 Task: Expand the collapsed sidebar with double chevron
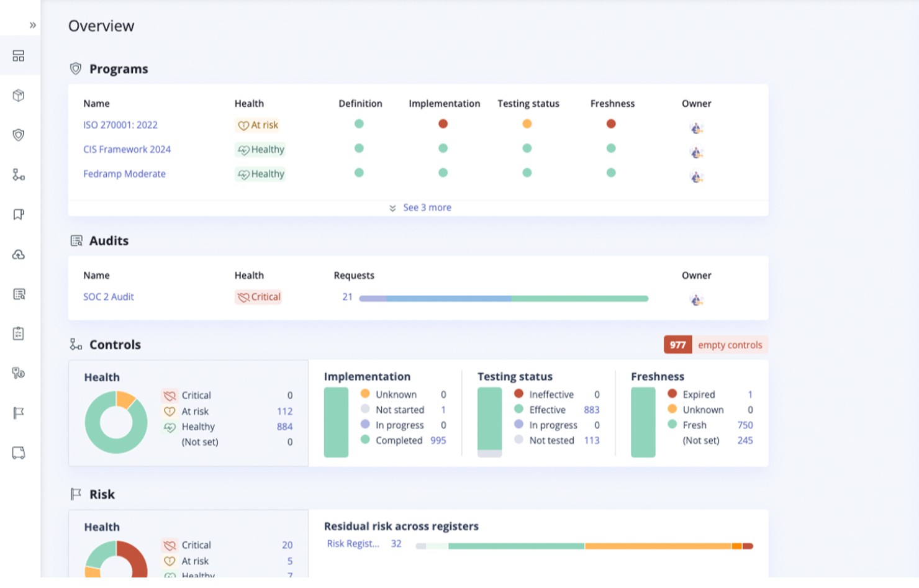tap(32, 25)
